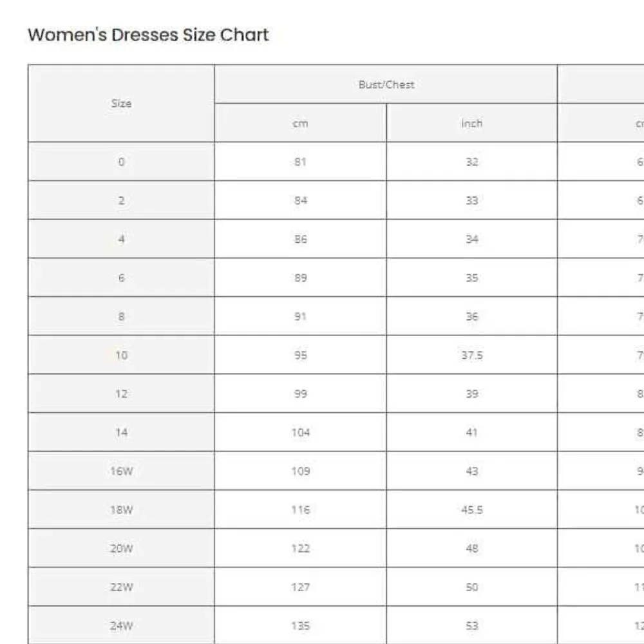Click the 127 cm bust value
The height and width of the screenshot is (644, 644).
click(300, 587)
